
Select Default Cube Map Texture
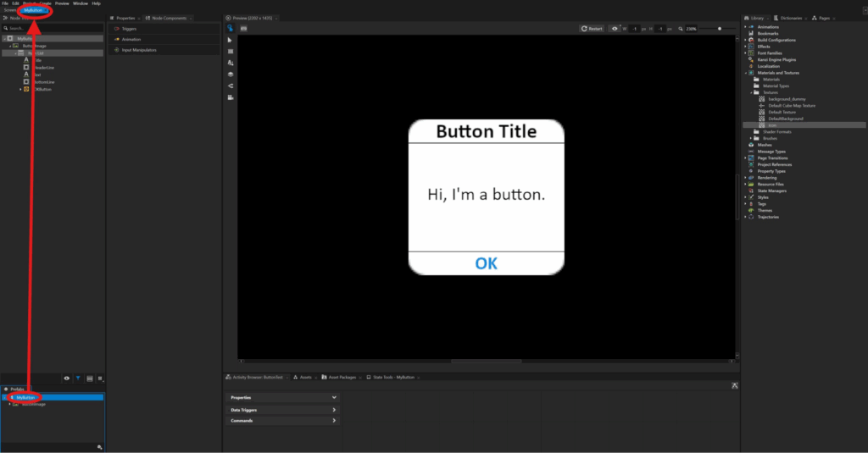(792, 106)
